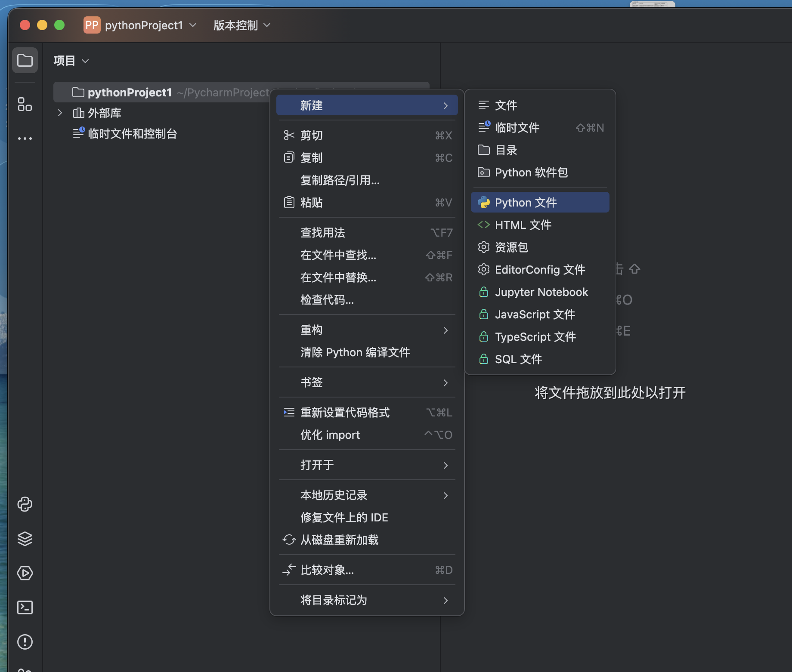Expand the 打开于 submenu arrow
792x672 pixels.
[x=445, y=465]
